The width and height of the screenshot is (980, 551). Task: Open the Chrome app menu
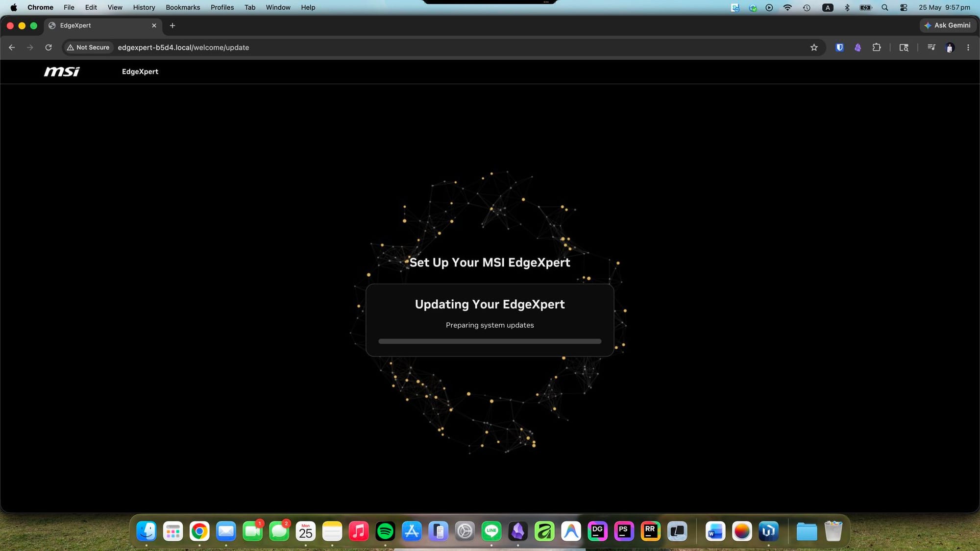point(40,7)
